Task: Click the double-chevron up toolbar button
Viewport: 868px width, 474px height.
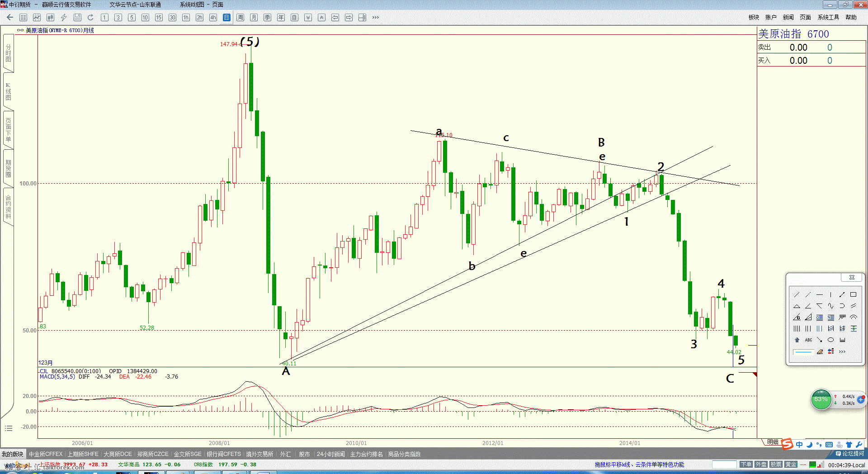Action: coord(321,17)
